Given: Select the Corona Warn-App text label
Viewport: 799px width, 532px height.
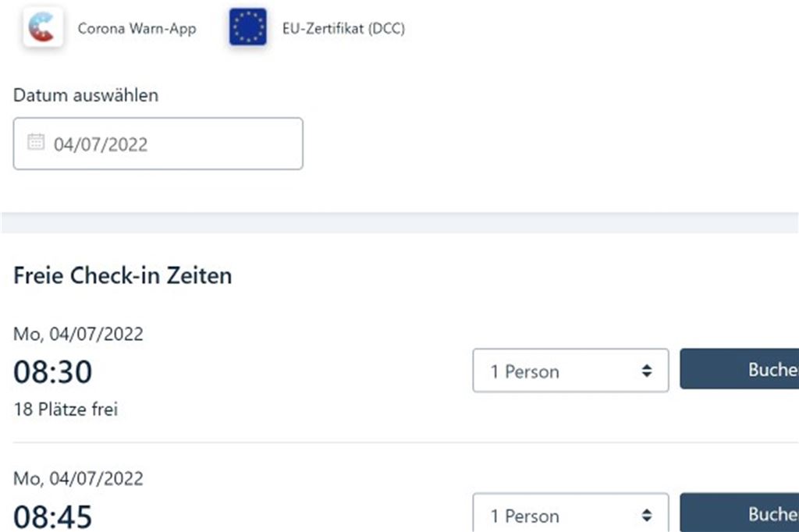Looking at the screenshot, I should point(137,29).
